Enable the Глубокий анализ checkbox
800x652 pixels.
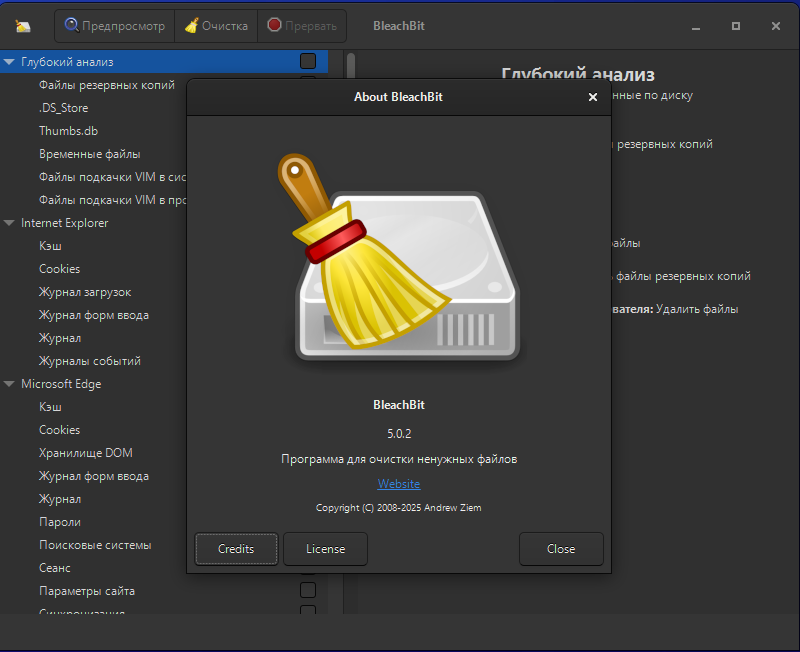tap(308, 61)
